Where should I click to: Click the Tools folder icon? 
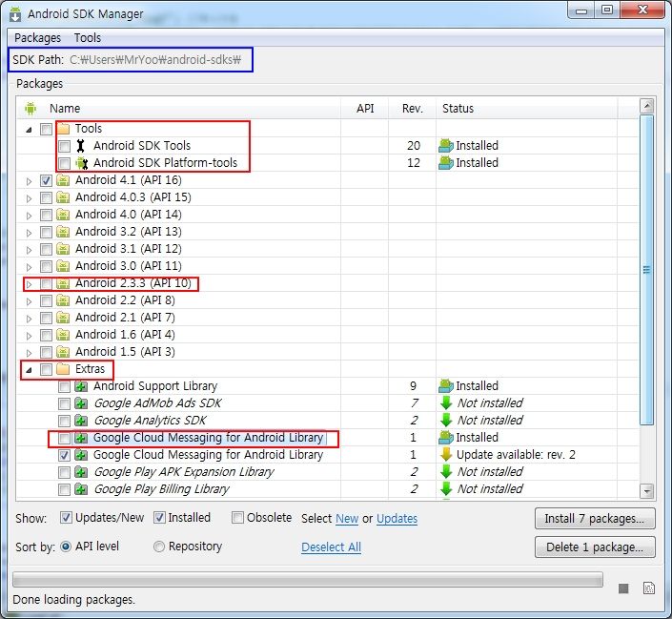tap(63, 128)
